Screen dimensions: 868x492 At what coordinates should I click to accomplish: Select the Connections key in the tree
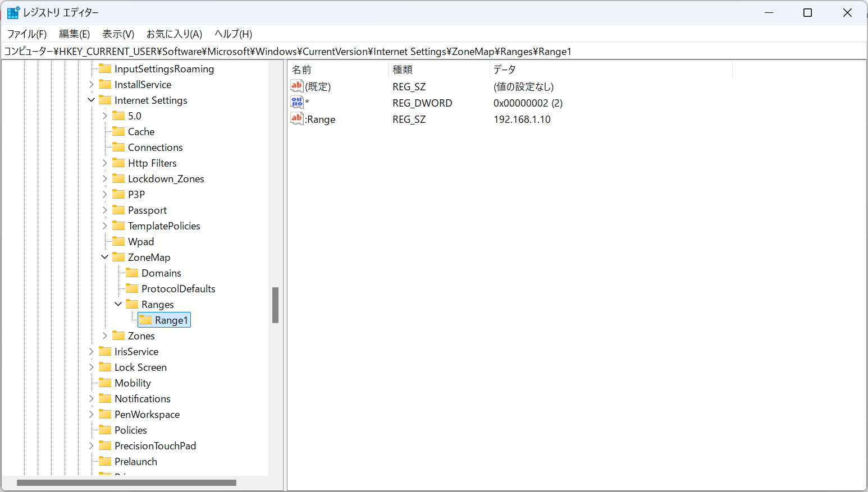point(155,148)
